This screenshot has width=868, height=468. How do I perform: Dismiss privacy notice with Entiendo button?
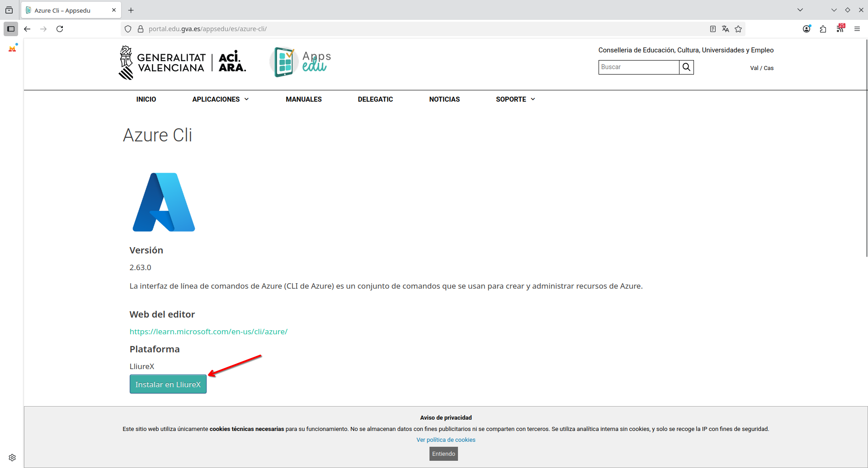tap(443, 454)
